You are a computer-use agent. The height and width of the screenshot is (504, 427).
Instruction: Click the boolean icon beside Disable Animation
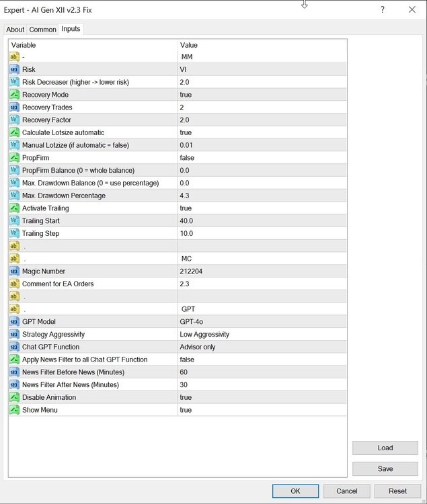click(14, 397)
